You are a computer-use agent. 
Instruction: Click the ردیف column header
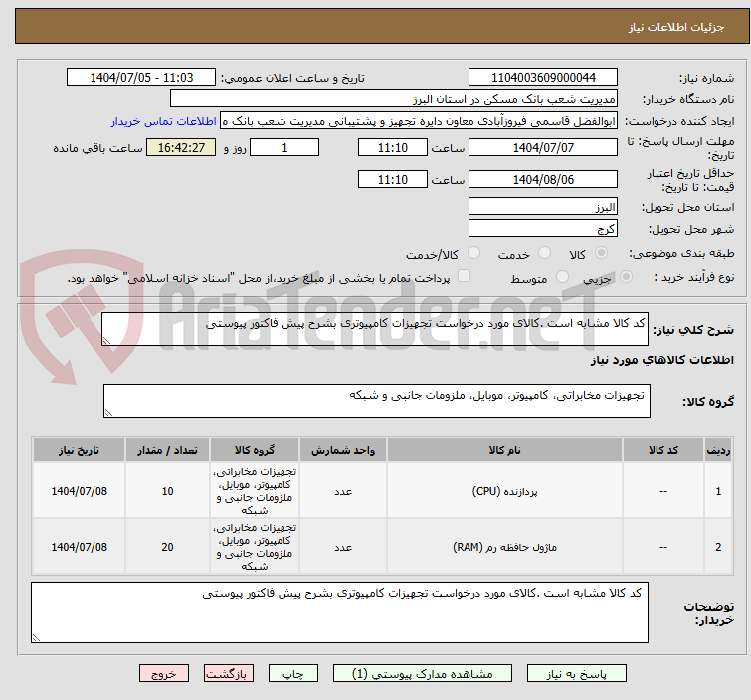[718, 450]
